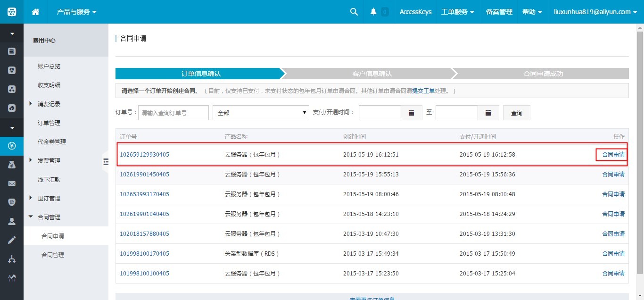
Task: Click the Aliyun logo icon top-left
Action: click(x=12, y=12)
